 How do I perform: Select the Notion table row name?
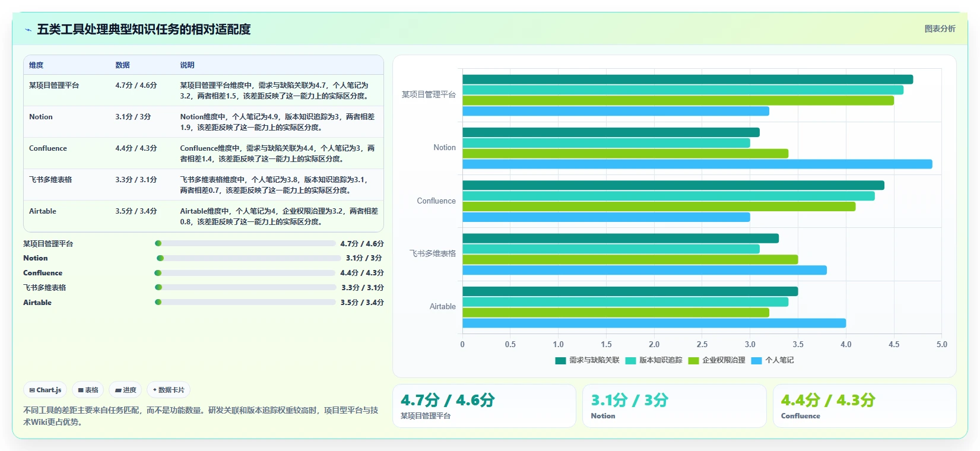41,117
